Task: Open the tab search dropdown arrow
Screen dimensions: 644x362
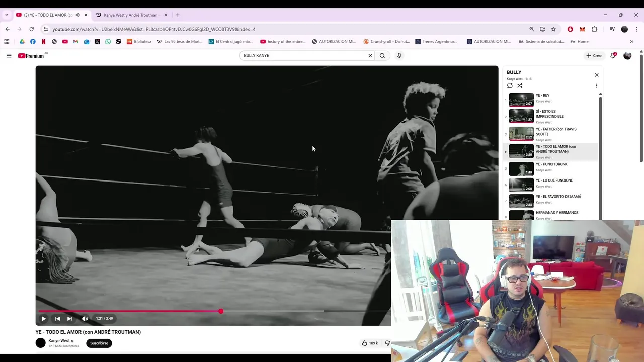Action: (x=6, y=15)
